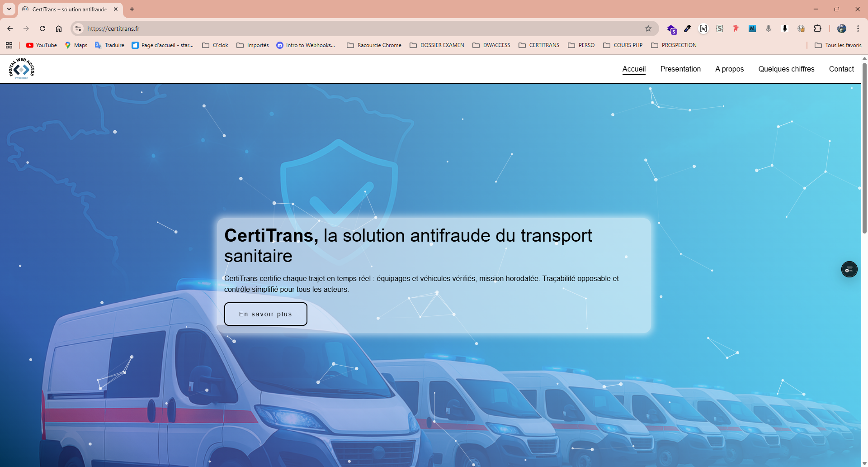868x467 pixels.
Task: Expand the tab search dropdown arrow
Action: click(9, 9)
